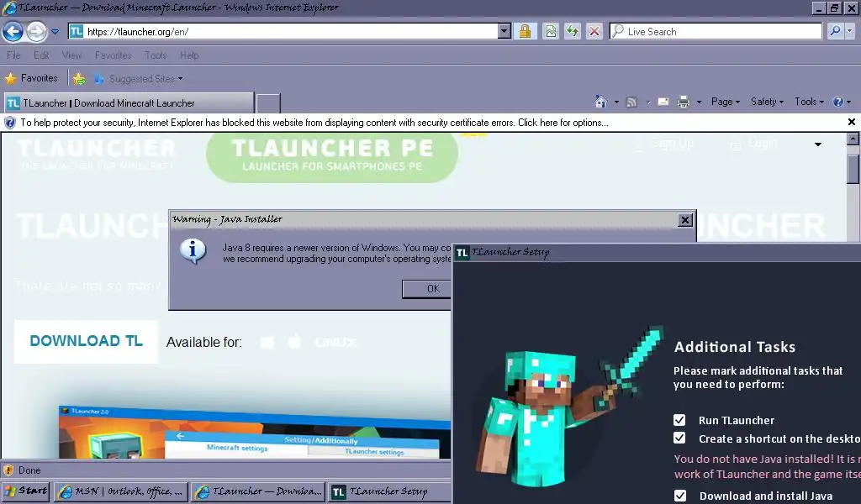This screenshot has width=861, height=504.
Task: Click the scrollbar up arrow
Action: coord(853,139)
